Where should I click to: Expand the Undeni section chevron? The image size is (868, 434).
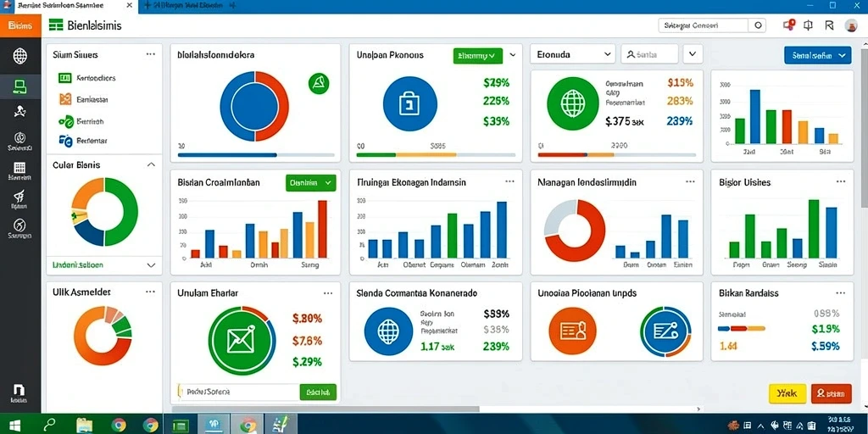point(151,265)
